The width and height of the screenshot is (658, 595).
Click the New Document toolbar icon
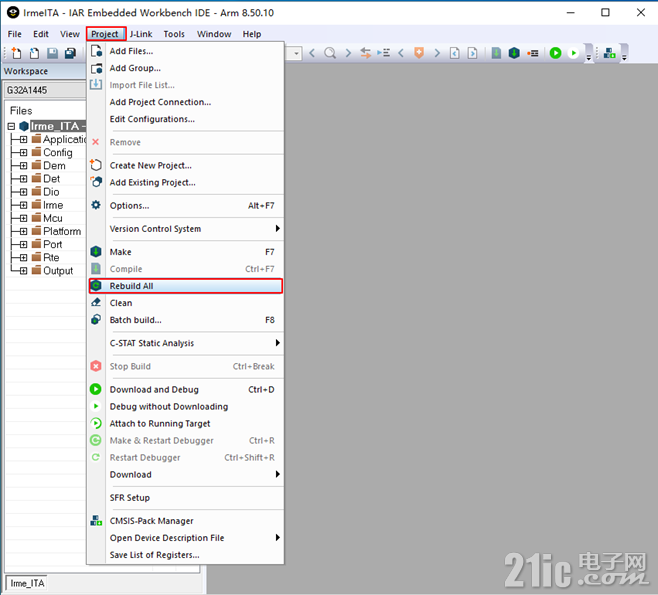[16, 53]
